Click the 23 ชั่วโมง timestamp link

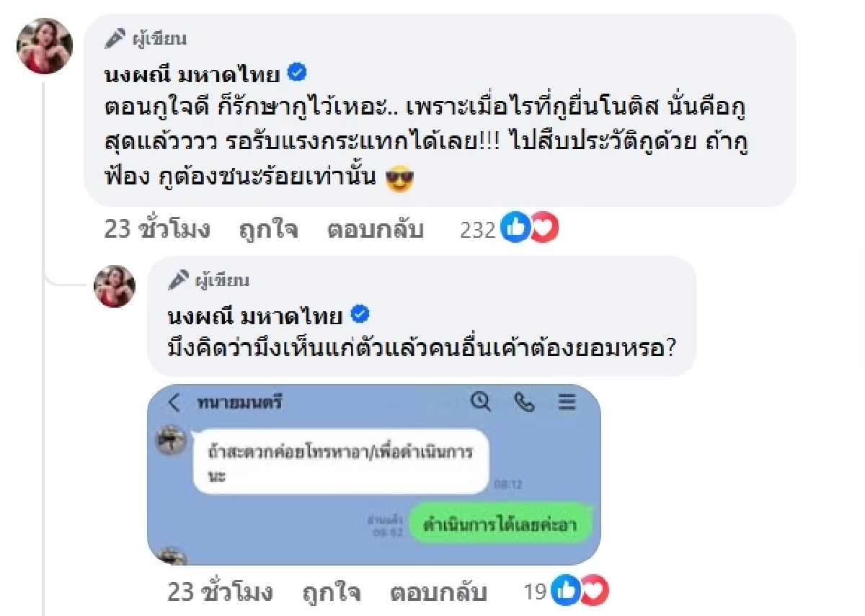(x=155, y=229)
